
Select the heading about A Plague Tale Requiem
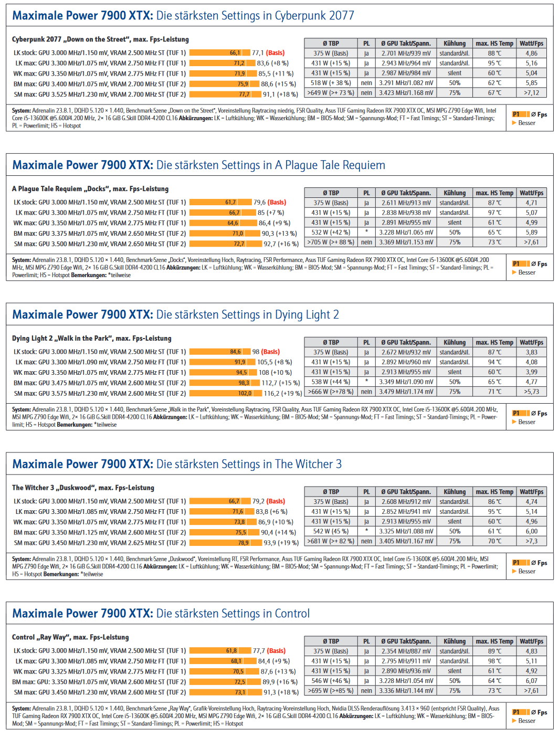(x=198, y=165)
